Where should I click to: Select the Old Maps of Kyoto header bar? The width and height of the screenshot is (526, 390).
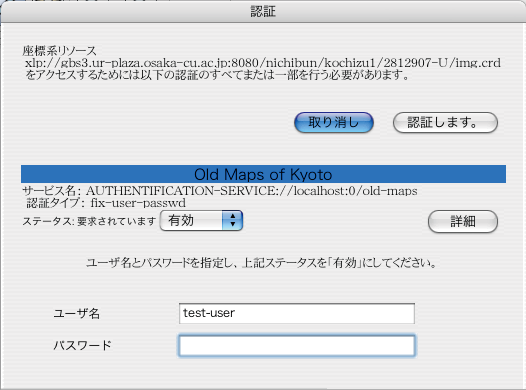coord(263,174)
